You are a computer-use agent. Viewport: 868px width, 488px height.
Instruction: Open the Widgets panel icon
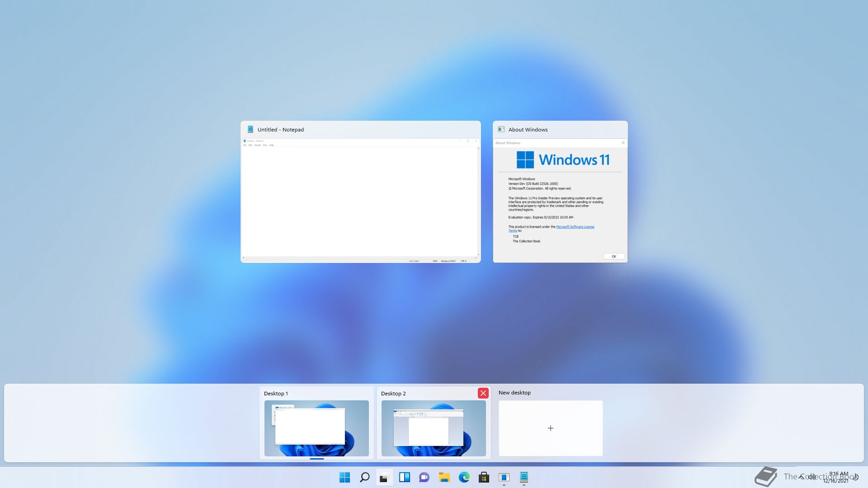click(x=404, y=477)
